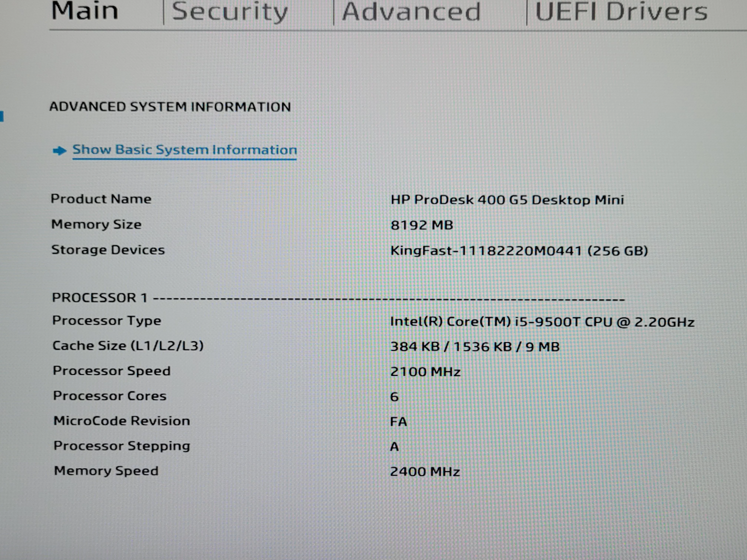The image size is (747, 560).
Task: Select the Memory Speed label
Action: click(106, 471)
